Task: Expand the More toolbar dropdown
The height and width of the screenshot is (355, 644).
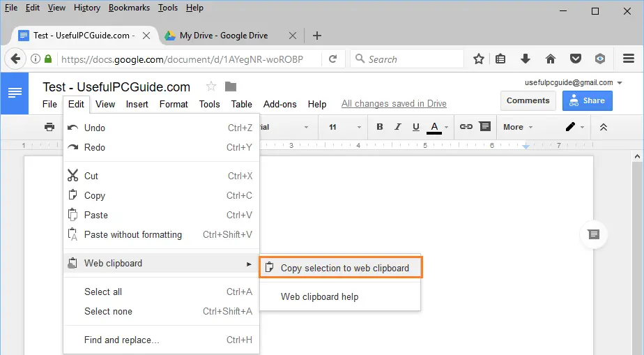Action: pos(518,127)
